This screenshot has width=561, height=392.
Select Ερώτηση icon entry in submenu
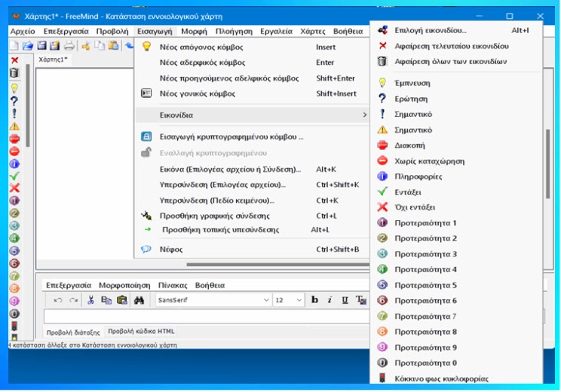pos(456,99)
